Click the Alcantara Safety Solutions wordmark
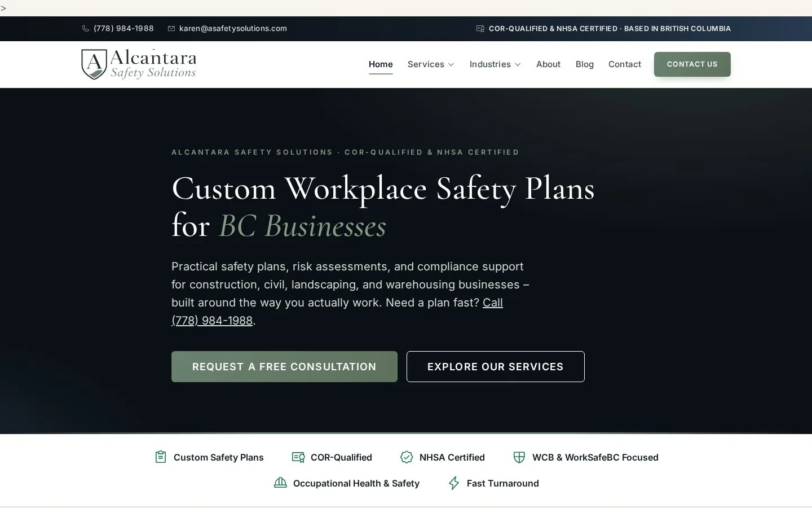Viewport: 812px width, 508px height. click(153, 64)
